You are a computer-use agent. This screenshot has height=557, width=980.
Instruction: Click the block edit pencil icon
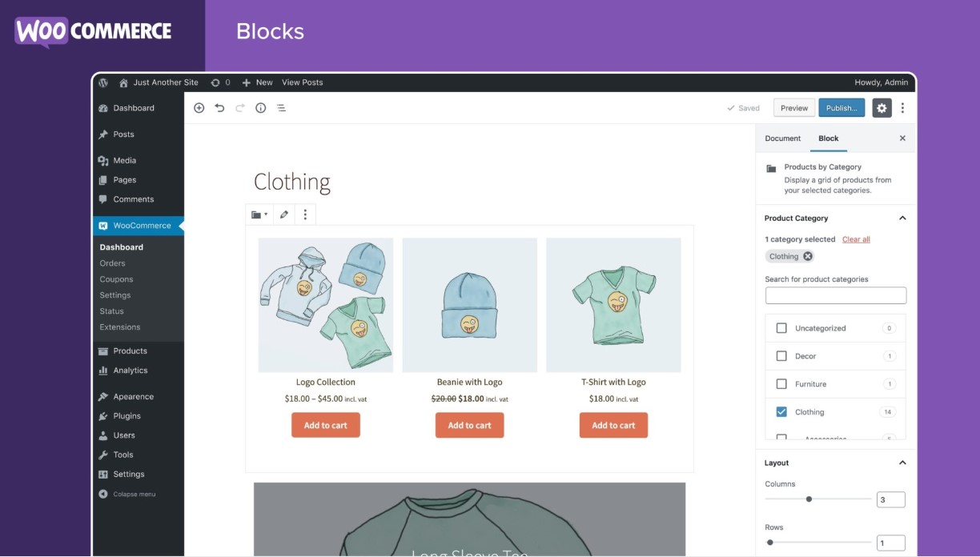point(283,214)
